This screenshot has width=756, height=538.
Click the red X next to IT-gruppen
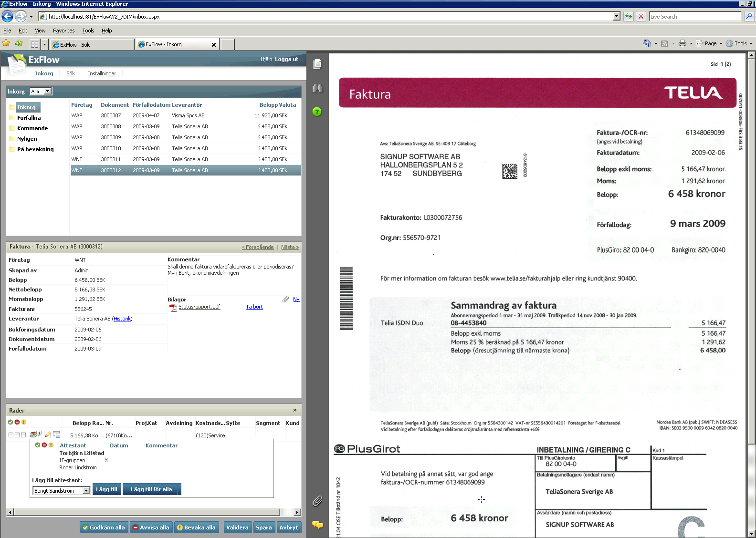tap(106, 460)
